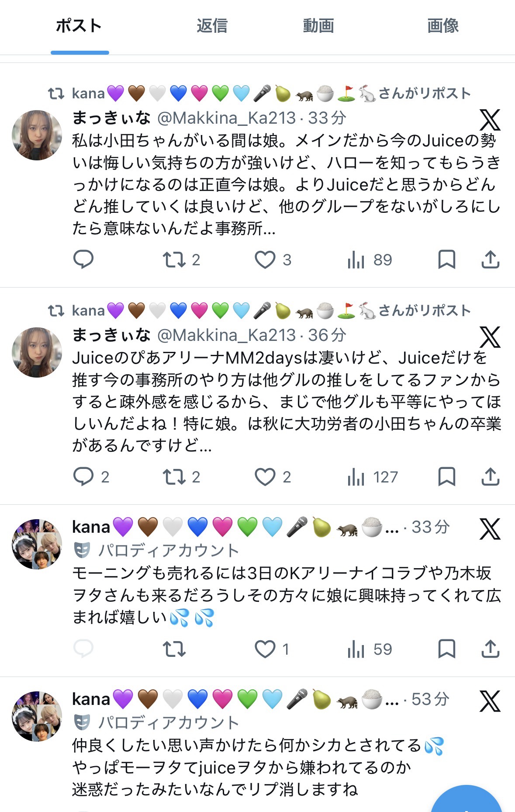Open Grok icon on 53分 kana post
The image size is (515, 812).
pyautogui.click(x=490, y=701)
